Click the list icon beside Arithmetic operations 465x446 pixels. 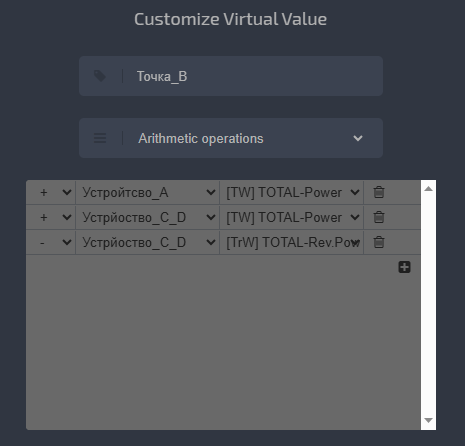pyautogui.click(x=100, y=138)
